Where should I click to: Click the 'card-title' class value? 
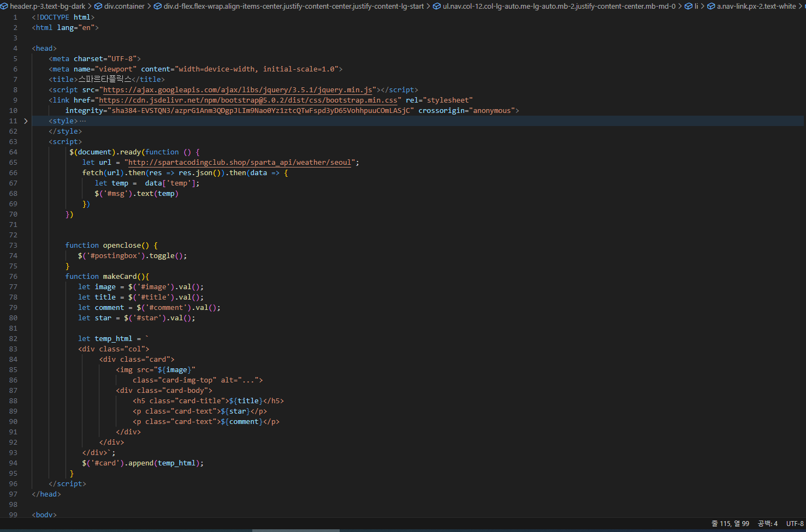200,401
